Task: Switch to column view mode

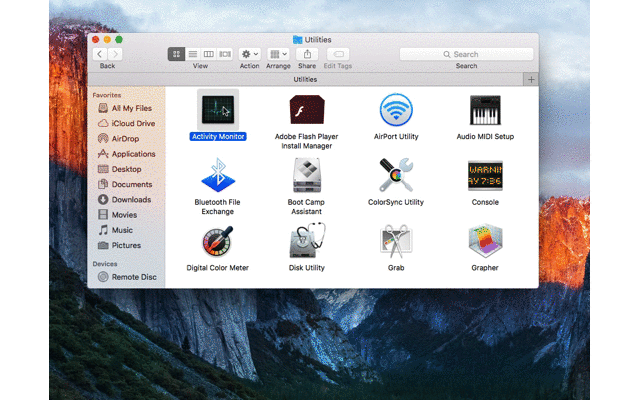Action: (209, 54)
